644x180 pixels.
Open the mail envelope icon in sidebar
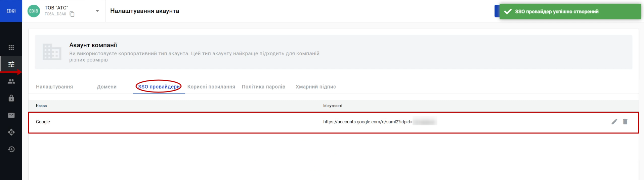11,115
